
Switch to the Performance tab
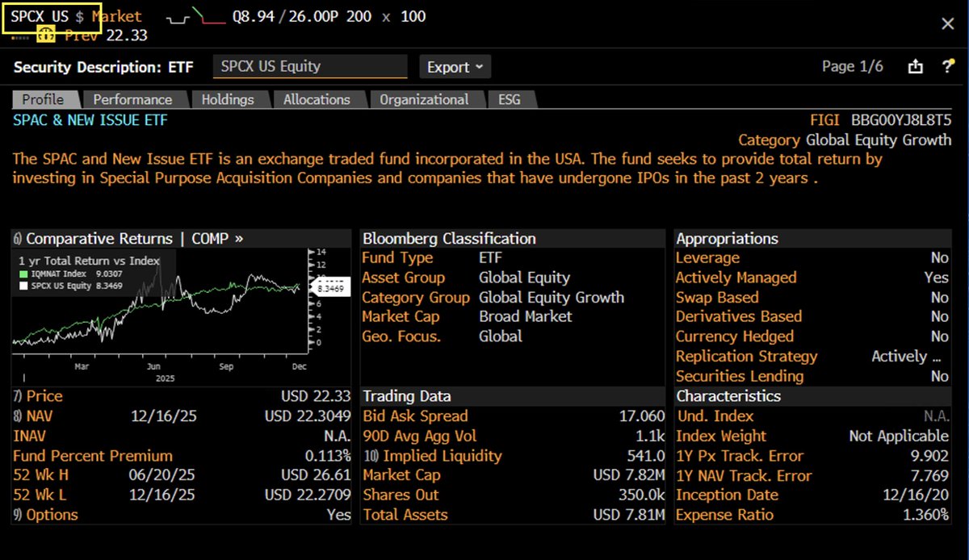pyautogui.click(x=135, y=99)
